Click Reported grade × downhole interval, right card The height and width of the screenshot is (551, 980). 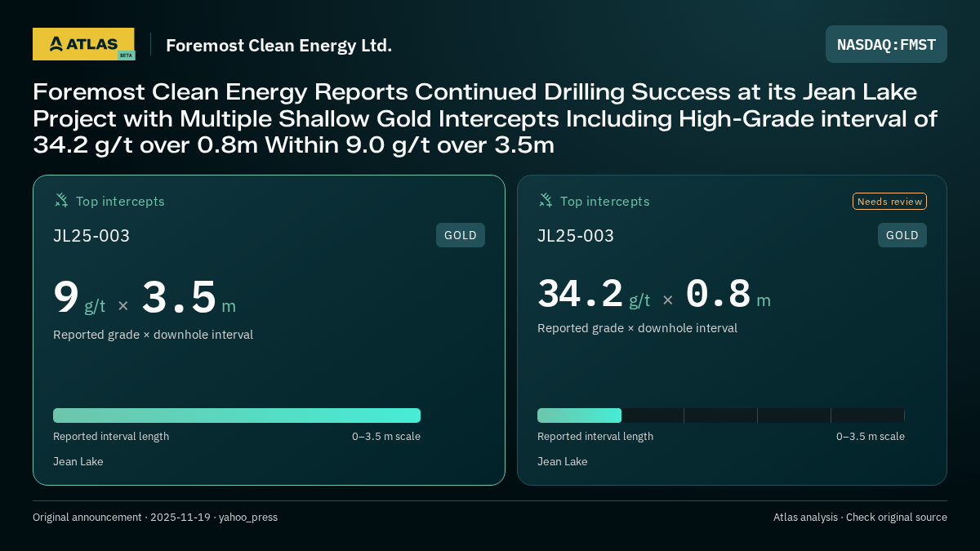(x=638, y=328)
